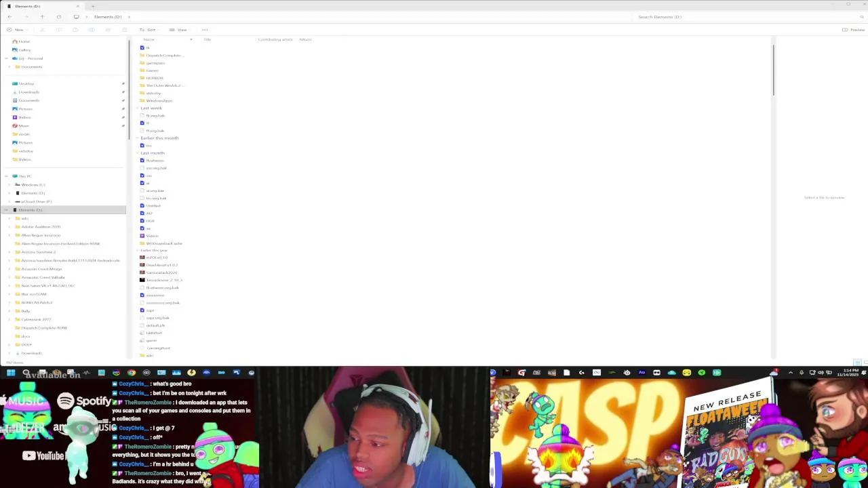
Task: Expand pCloud Drive (P:) node
Action: (x=9, y=201)
